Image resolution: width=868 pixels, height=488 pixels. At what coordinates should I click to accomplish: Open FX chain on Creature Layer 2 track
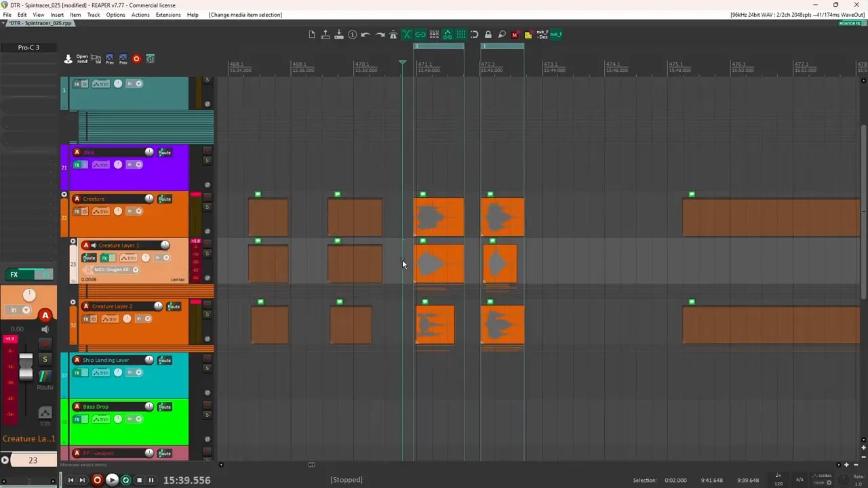(85, 319)
